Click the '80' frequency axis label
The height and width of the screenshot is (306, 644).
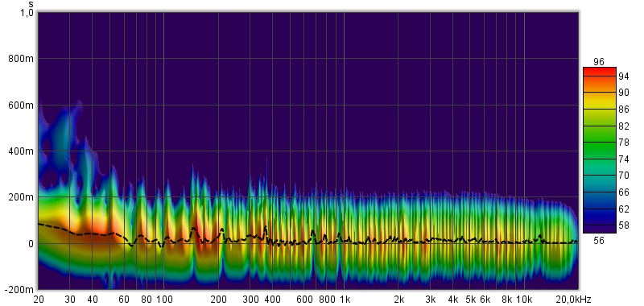[x=147, y=299]
